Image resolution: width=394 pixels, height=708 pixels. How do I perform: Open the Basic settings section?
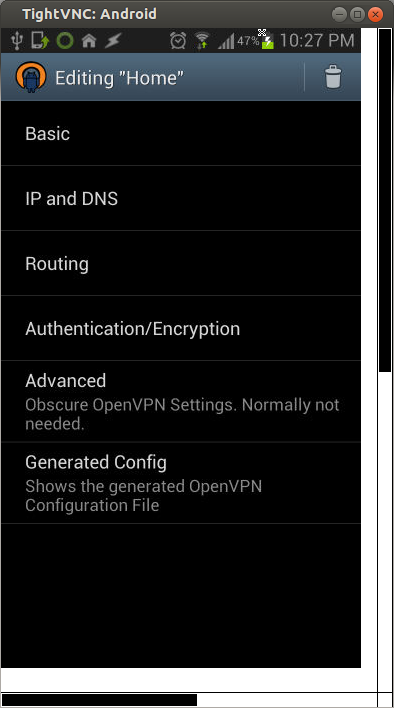(181, 134)
